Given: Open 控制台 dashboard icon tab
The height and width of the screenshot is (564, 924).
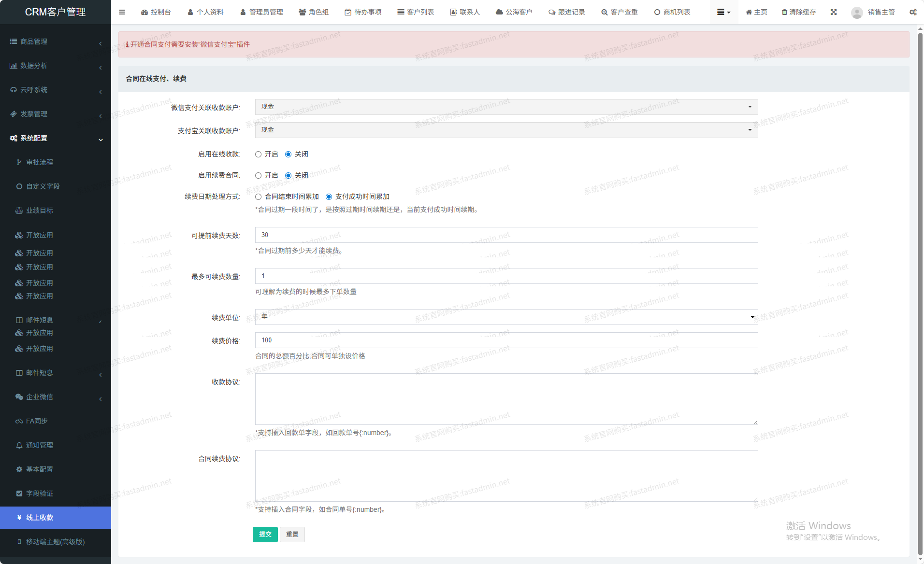Looking at the screenshot, I should pos(144,12).
